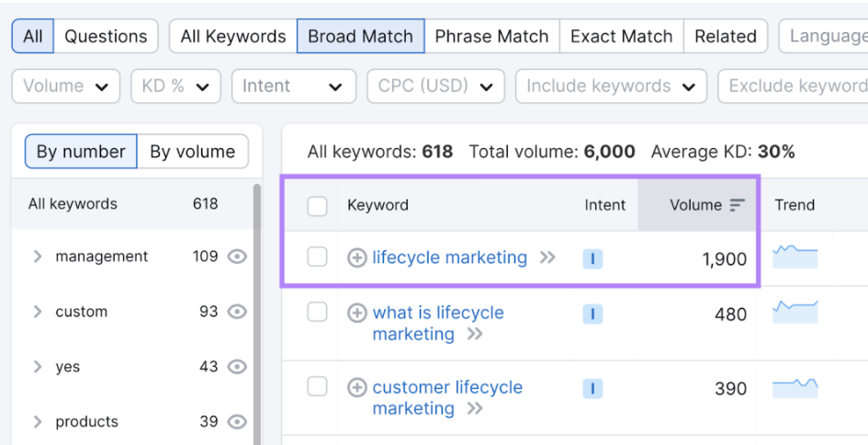Viewport: 868px width, 445px height.
Task: Open the KD % filter dropdown
Action: 176,86
